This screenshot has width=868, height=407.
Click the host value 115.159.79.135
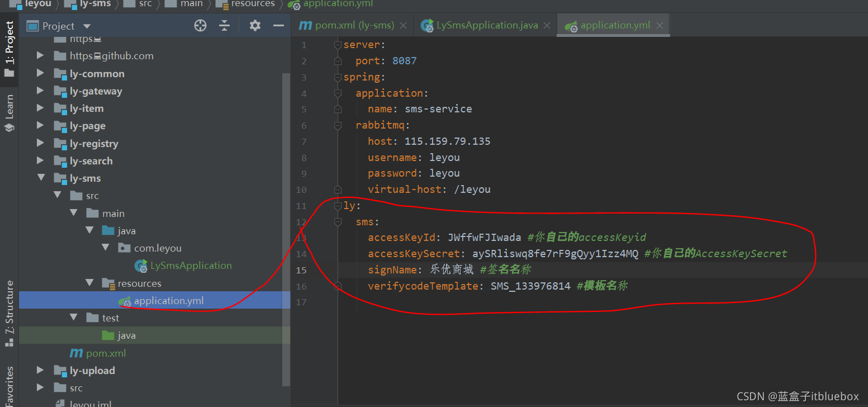(447, 141)
